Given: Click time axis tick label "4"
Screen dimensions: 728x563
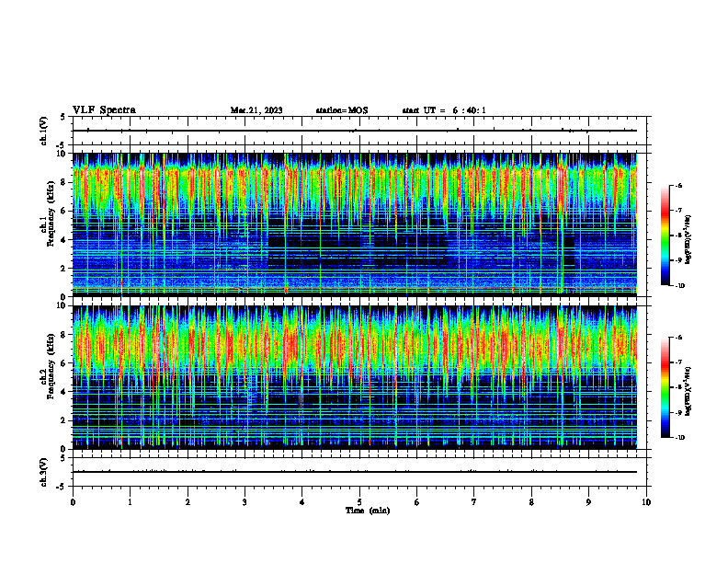Looking at the screenshot, I should tap(302, 502).
